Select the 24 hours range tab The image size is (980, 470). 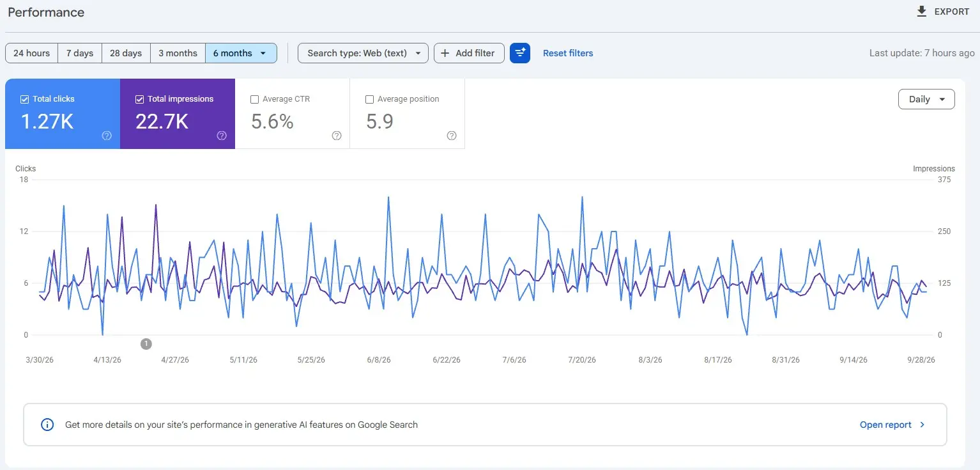click(x=31, y=53)
